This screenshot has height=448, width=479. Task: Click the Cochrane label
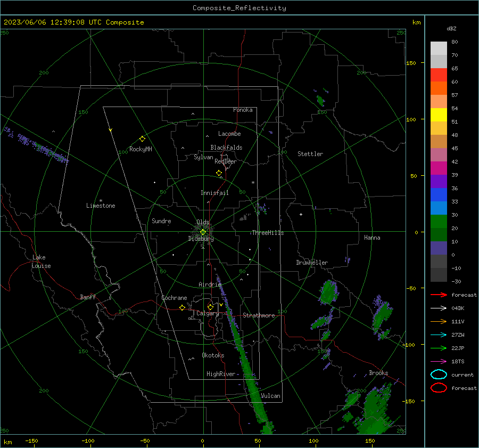tap(174, 298)
